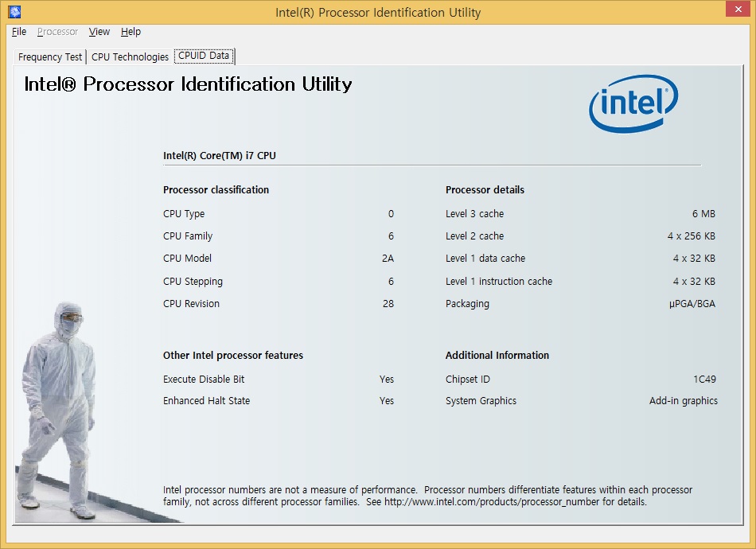Click the Level 1 instruction cache label
Screen dimensions: 756x549
[x=499, y=282]
